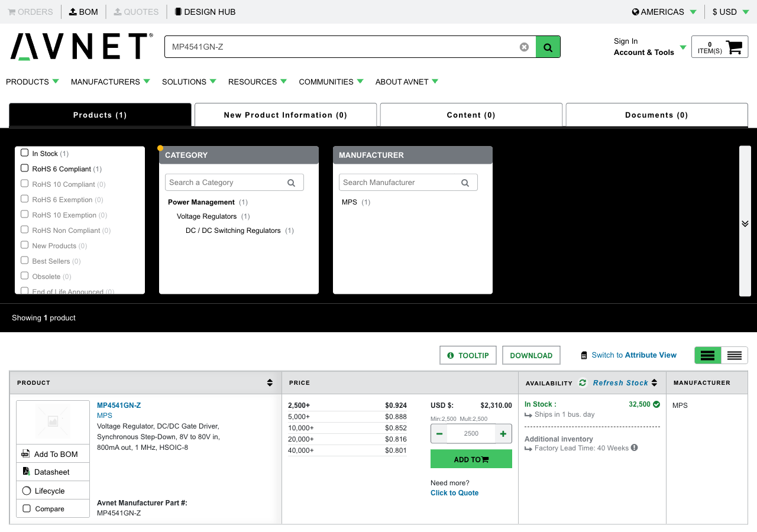Expand filters with the double chevron
757x532 pixels.
point(745,223)
